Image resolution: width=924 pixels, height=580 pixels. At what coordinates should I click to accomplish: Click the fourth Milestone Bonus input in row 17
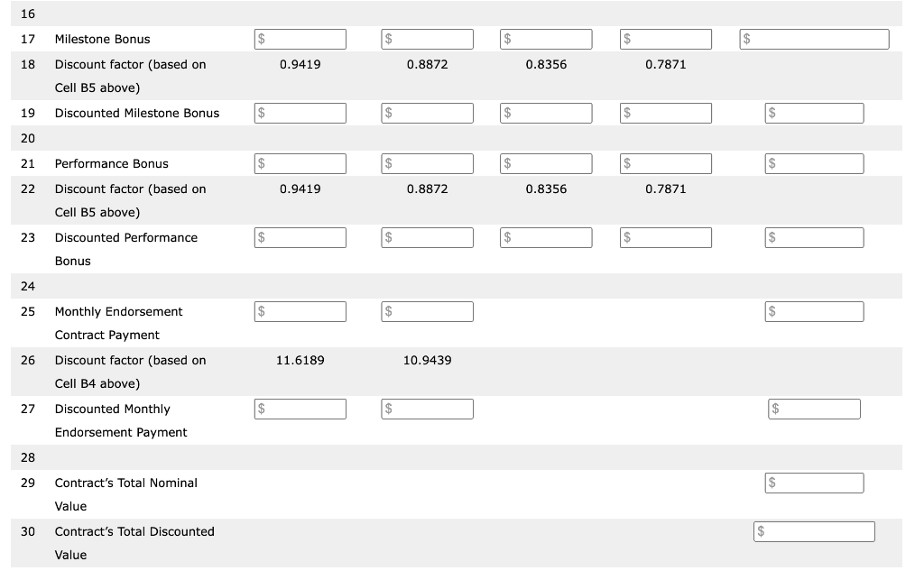tap(665, 40)
